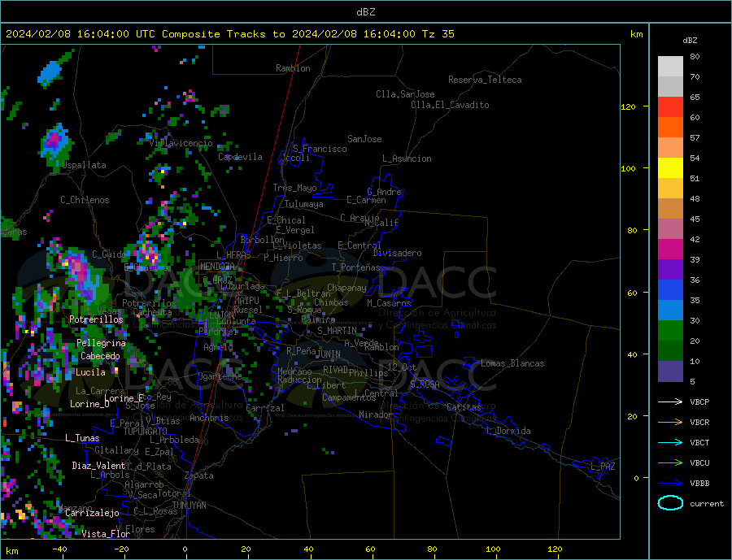Click the SanJose label

point(364,139)
